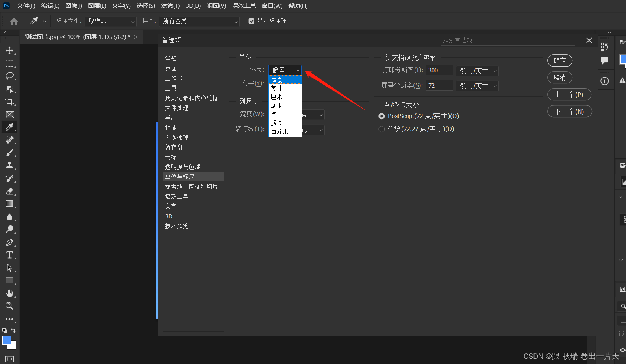Viewport: 626px width, 364px height.
Task: Choose 英寸 from ruler units list
Action: 285,88
